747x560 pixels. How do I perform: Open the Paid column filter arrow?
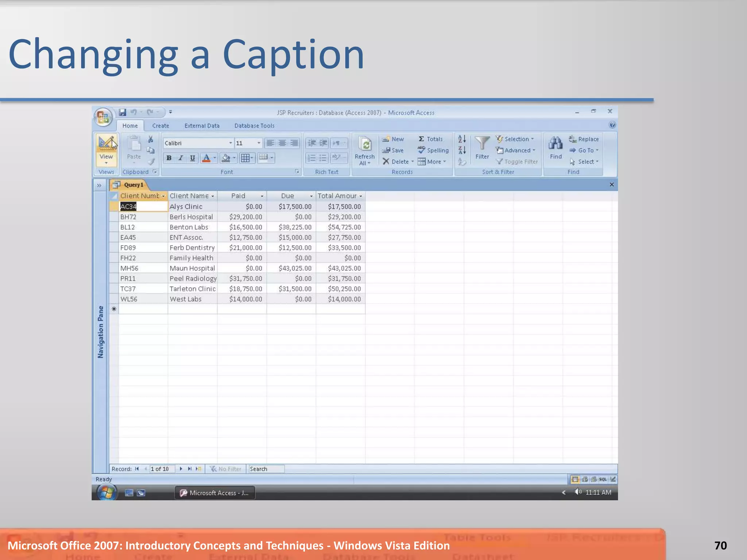tap(262, 196)
